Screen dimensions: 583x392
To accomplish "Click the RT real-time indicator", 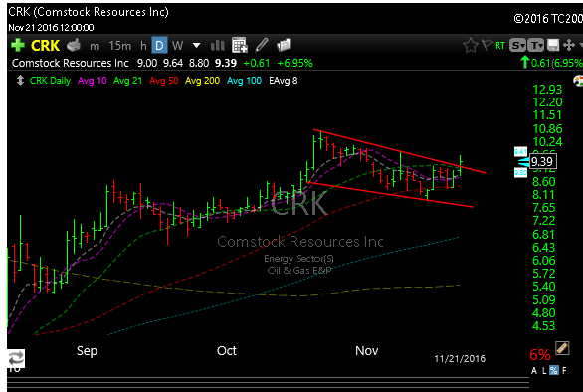I will pos(500,46).
